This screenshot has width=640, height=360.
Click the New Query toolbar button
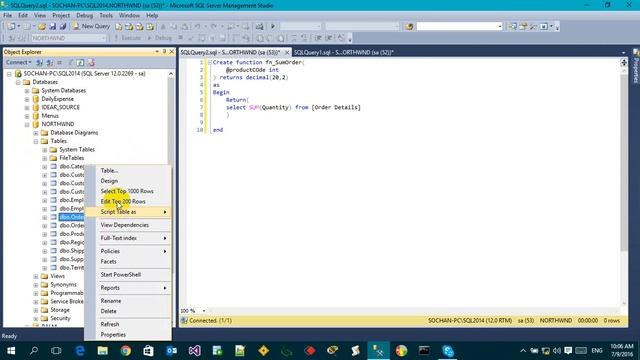click(x=91, y=26)
